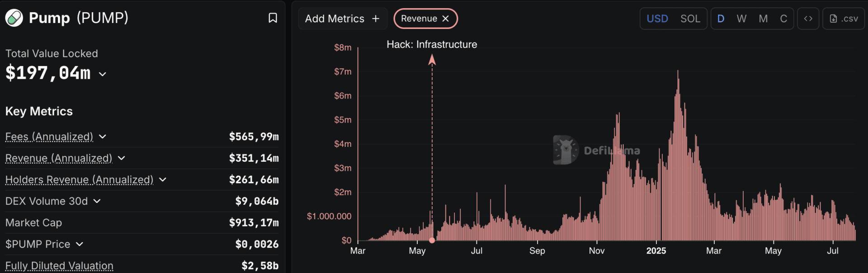Switch chart denomination to USD
Screen dimensions: 868x273
point(657,19)
